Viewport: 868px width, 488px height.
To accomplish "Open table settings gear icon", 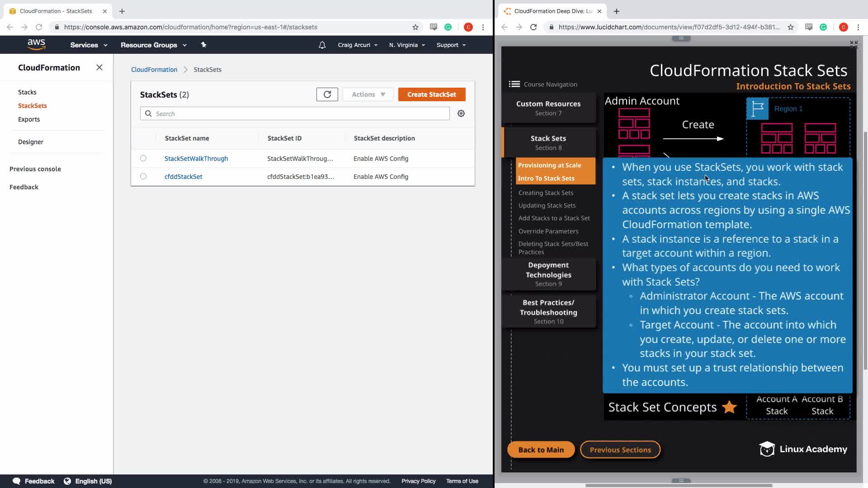I will [461, 114].
